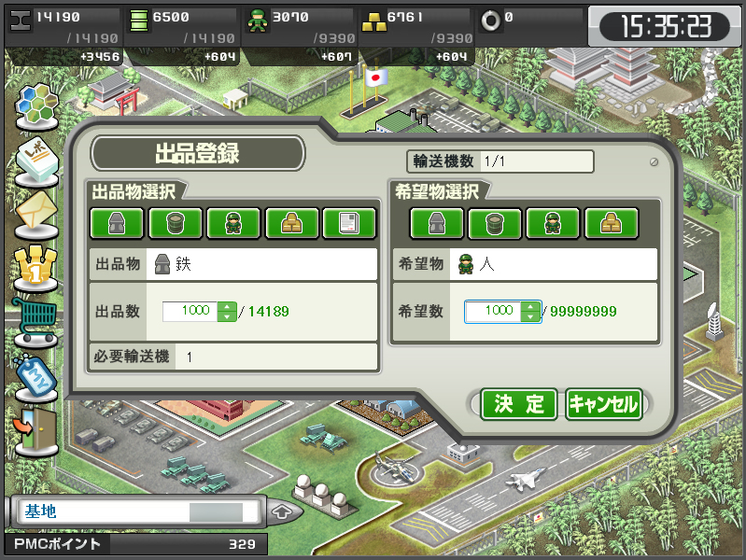746x560 pixels.
Task: Open the hexagon world map sidebar icon
Action: click(36, 105)
